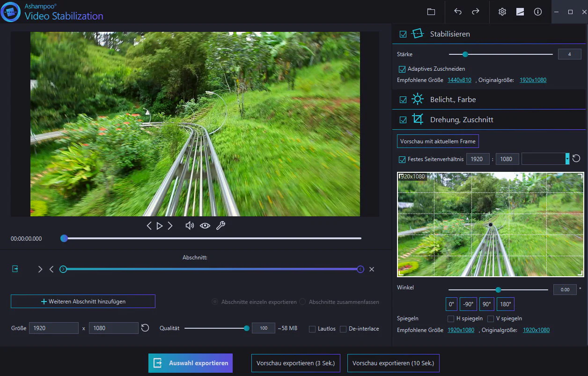Click the section end marker
Image resolution: width=588 pixels, height=376 pixels.
coord(360,269)
